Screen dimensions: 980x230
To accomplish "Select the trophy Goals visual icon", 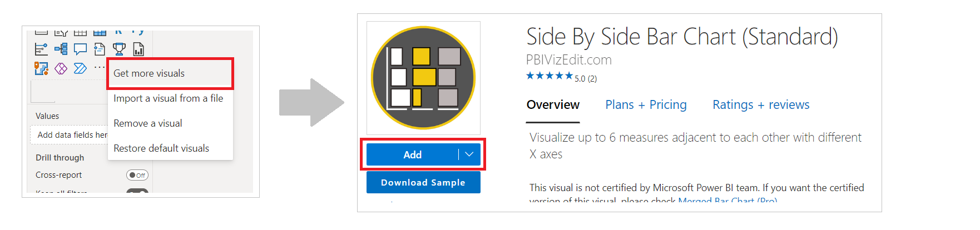I will point(119,49).
